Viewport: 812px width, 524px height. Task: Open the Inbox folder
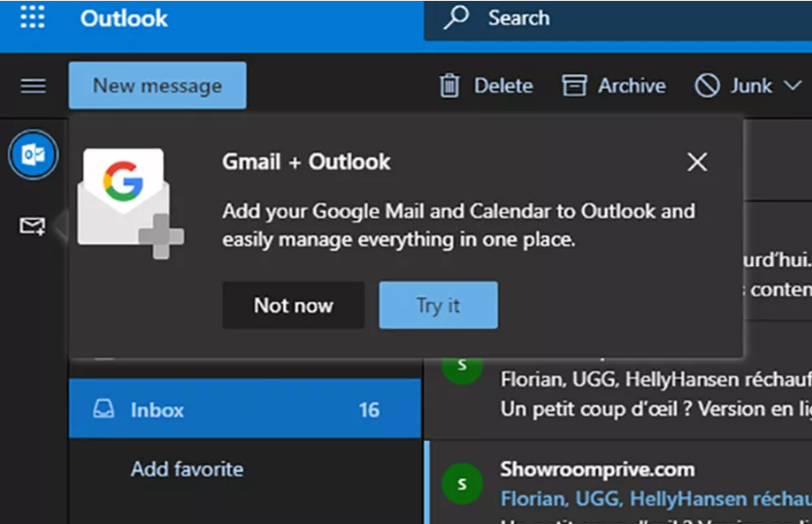245,409
